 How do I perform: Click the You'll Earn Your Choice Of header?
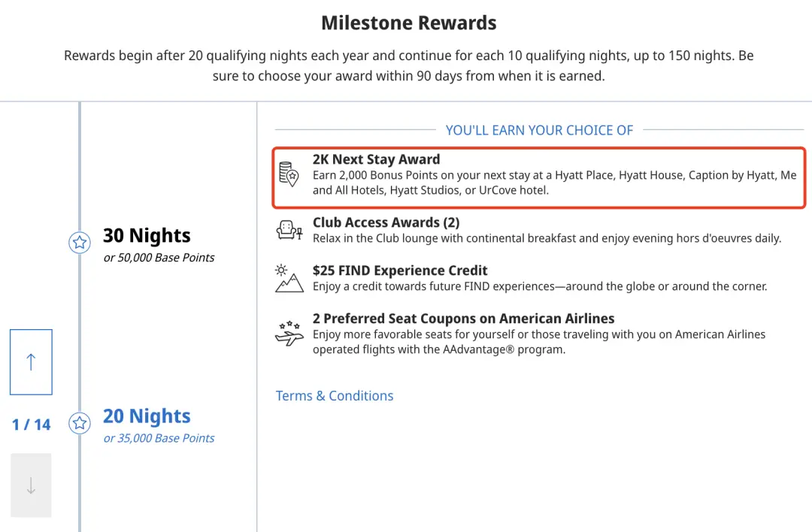pyautogui.click(x=539, y=130)
